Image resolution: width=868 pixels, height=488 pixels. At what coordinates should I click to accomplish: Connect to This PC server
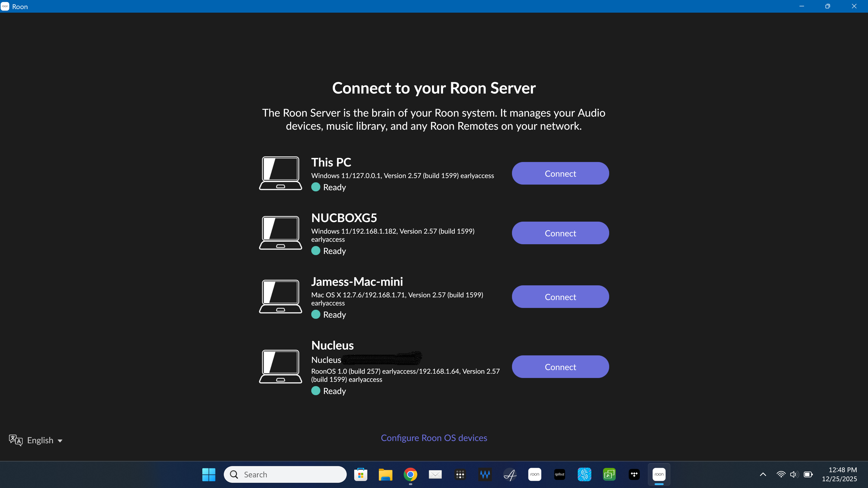click(560, 174)
